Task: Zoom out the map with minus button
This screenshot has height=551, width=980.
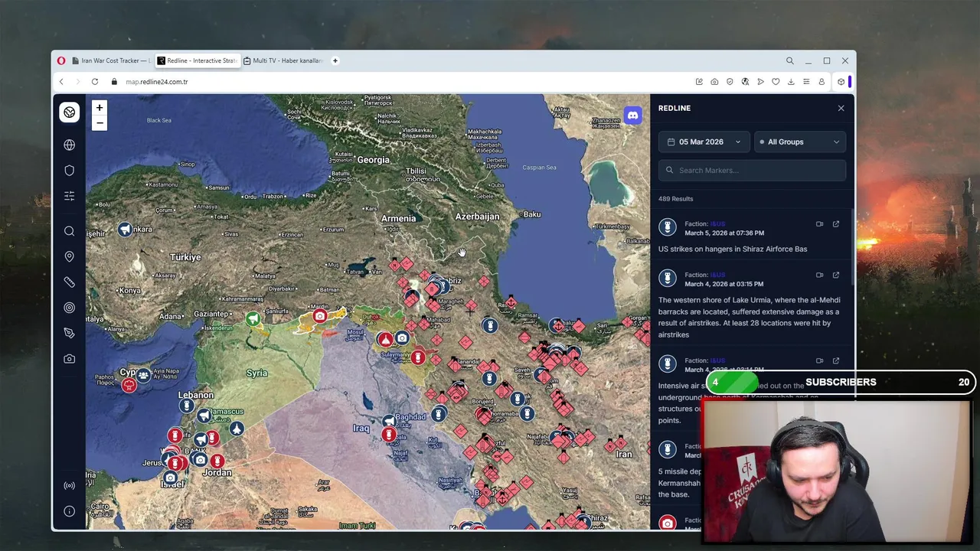Action: (x=99, y=122)
